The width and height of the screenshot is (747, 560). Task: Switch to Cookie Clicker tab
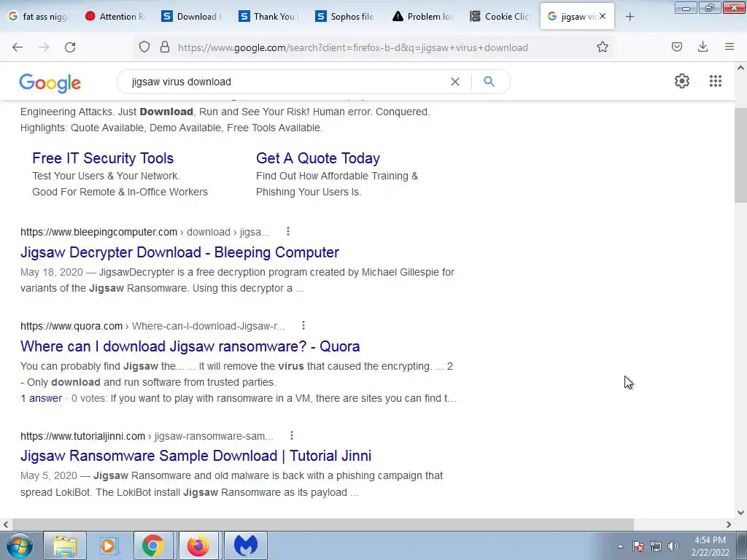coord(500,17)
